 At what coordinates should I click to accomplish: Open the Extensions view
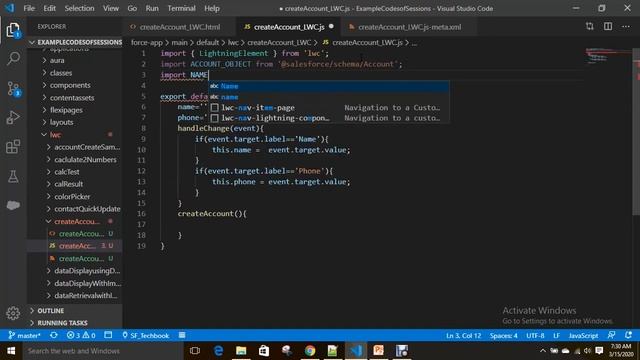[13, 147]
